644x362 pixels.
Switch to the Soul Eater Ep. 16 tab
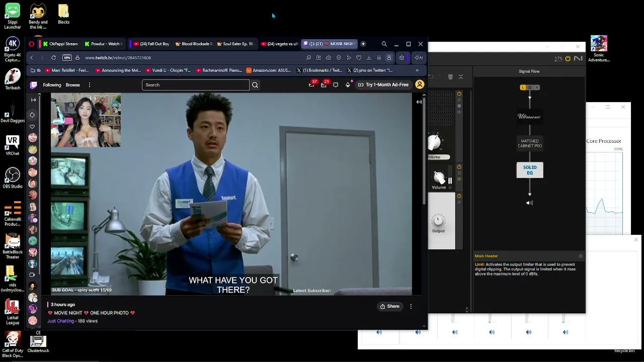[x=235, y=44]
